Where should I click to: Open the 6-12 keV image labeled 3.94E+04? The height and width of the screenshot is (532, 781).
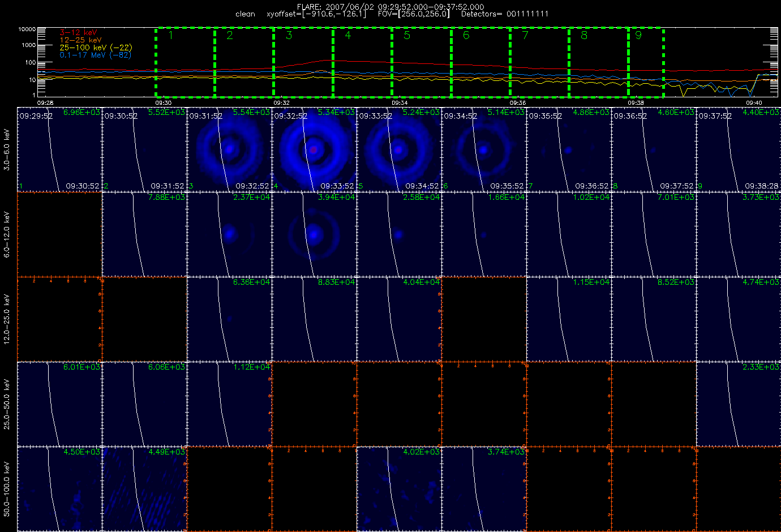click(314, 234)
